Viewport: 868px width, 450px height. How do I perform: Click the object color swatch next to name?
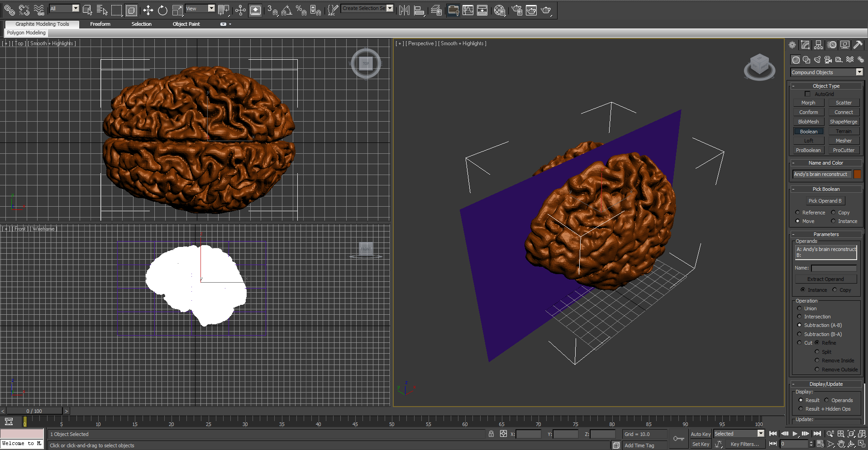[857, 174]
